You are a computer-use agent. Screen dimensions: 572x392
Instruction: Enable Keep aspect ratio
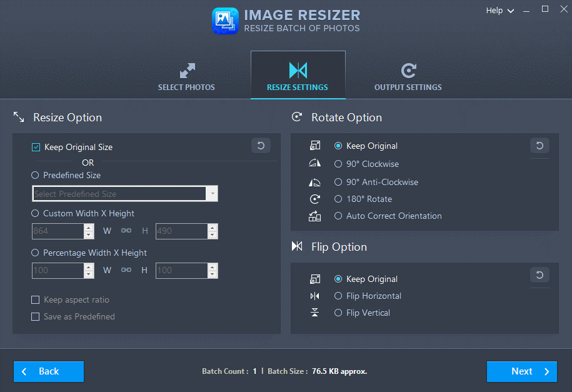[36, 299]
